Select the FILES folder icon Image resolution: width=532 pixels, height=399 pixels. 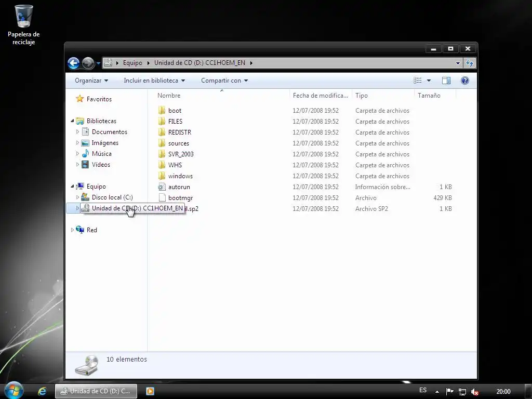162,121
